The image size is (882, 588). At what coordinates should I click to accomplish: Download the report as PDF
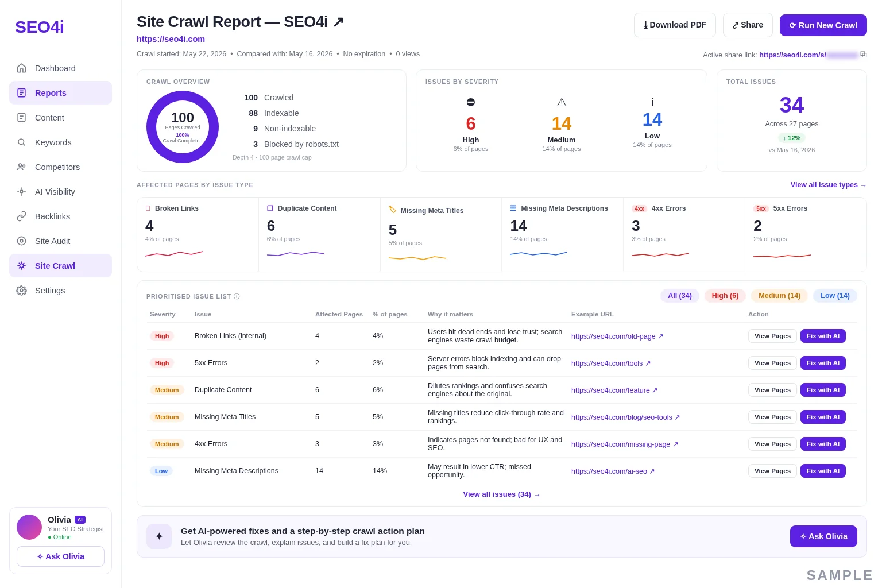(675, 25)
